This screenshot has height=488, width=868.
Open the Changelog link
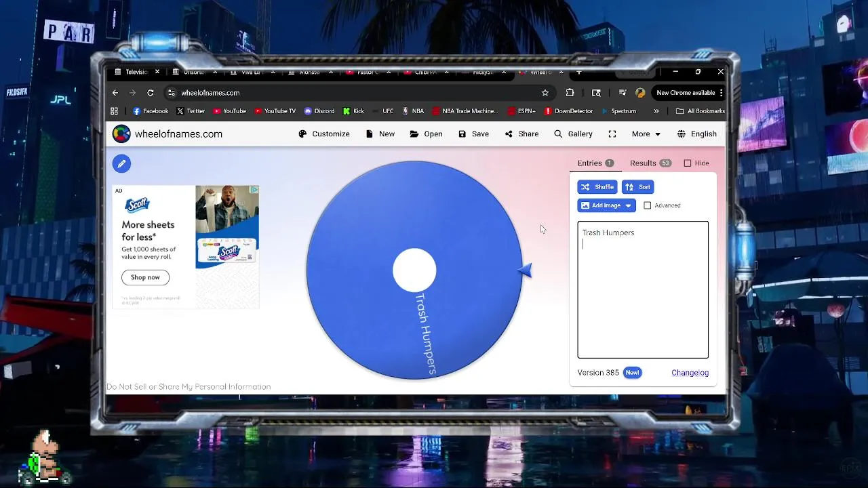point(690,373)
